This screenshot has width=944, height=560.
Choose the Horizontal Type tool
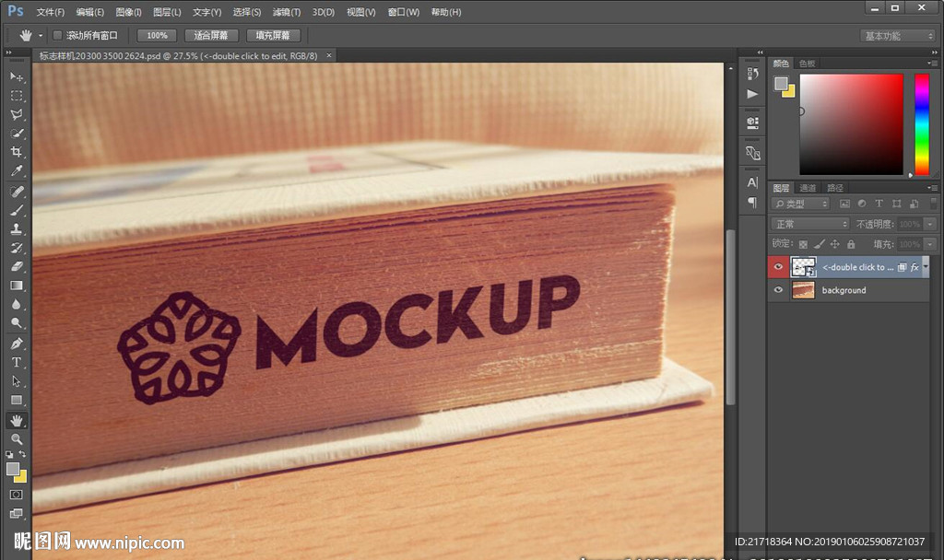[x=17, y=362]
